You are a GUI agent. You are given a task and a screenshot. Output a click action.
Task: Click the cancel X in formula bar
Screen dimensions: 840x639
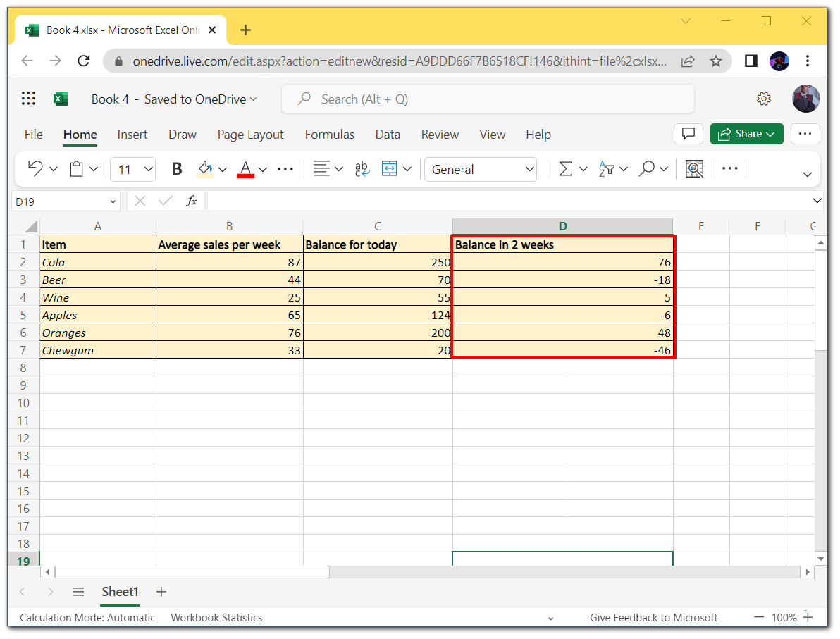coord(140,201)
